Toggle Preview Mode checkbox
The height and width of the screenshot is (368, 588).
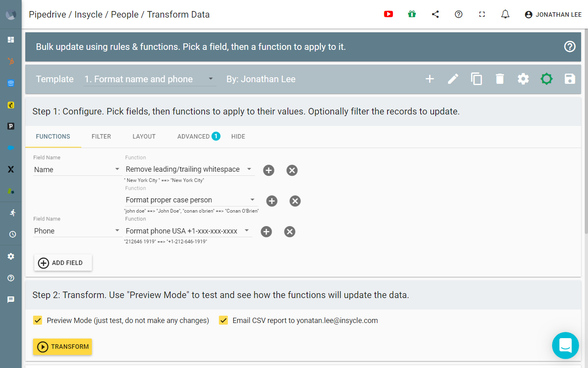point(38,320)
